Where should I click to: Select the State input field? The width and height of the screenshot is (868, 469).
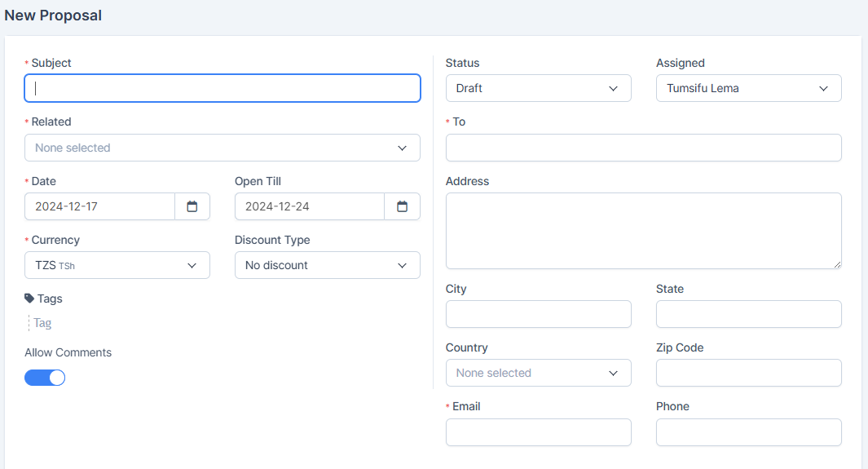748,314
